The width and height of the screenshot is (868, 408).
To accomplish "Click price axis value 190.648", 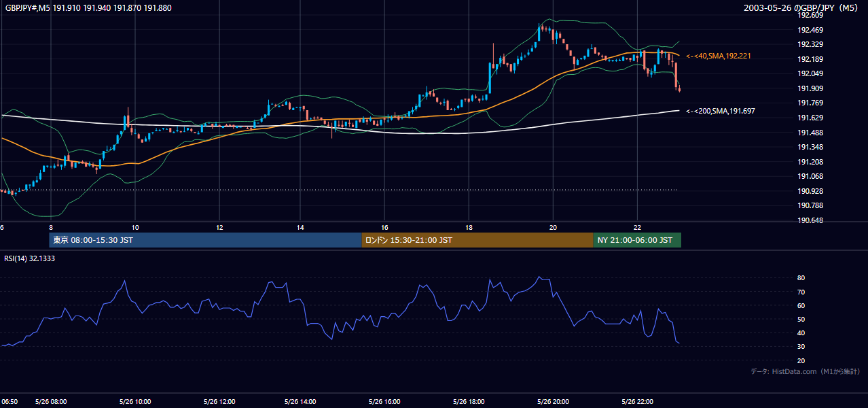I will [x=810, y=220].
